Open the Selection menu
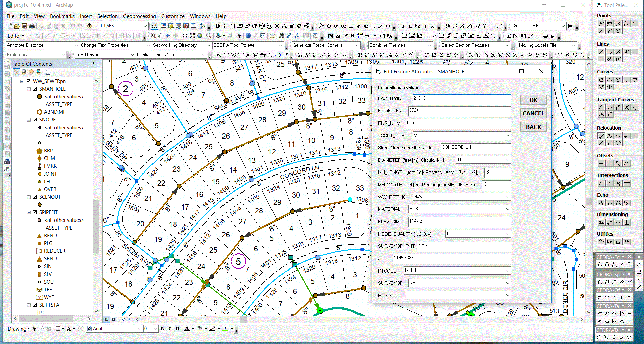This screenshot has height=344, width=644. coord(107,16)
